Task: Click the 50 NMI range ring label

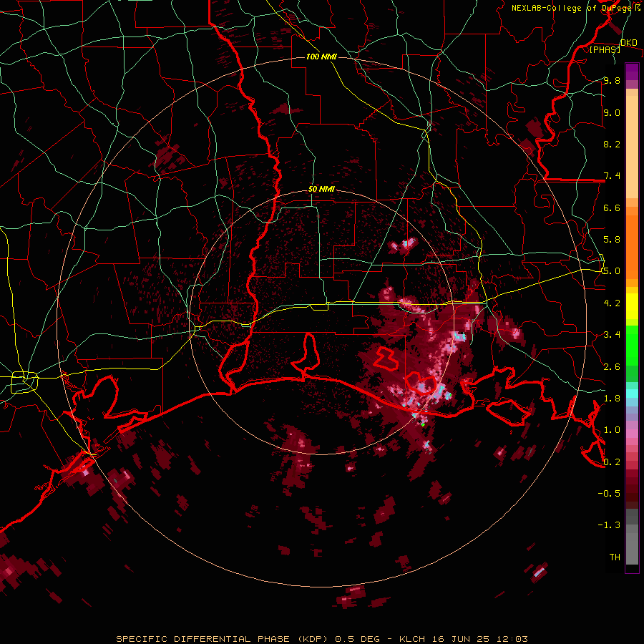Action: point(321,189)
